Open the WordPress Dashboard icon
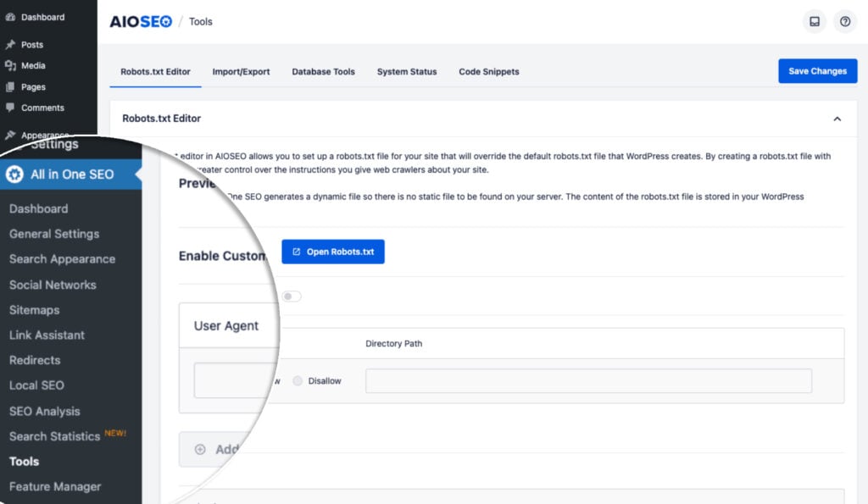 tap(10, 17)
